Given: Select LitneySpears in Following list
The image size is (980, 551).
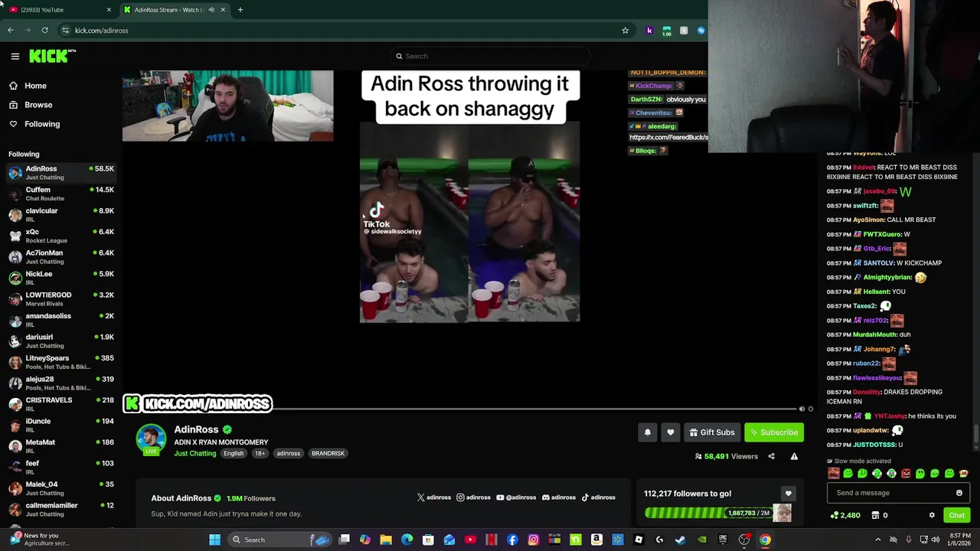Looking at the screenshot, I should point(61,362).
